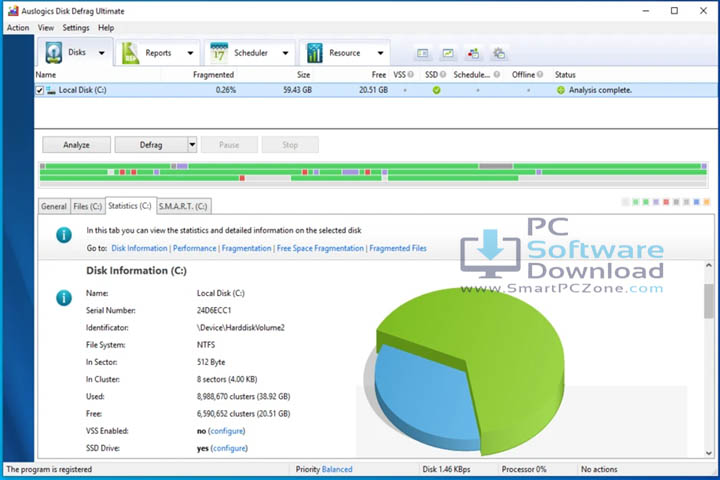This screenshot has height=480, width=720.
Task: Click the Analyze button
Action: coord(76,145)
